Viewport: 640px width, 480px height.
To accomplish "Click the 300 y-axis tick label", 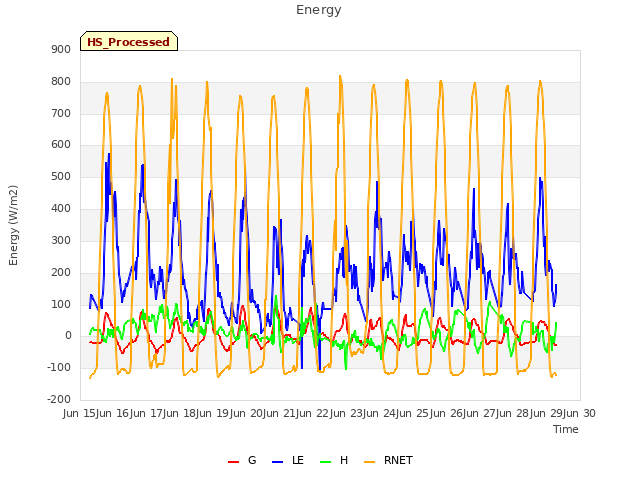I will tap(61, 240).
